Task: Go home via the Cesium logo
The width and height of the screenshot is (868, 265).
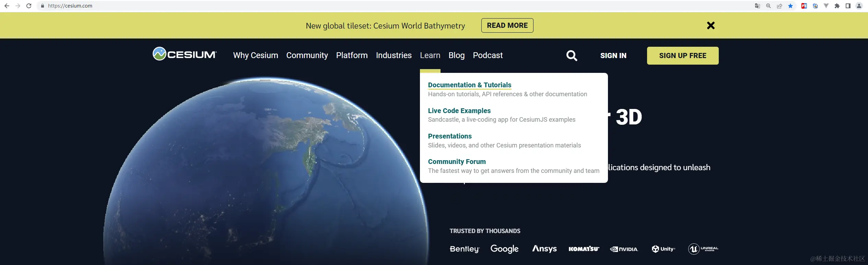Action: pos(185,54)
